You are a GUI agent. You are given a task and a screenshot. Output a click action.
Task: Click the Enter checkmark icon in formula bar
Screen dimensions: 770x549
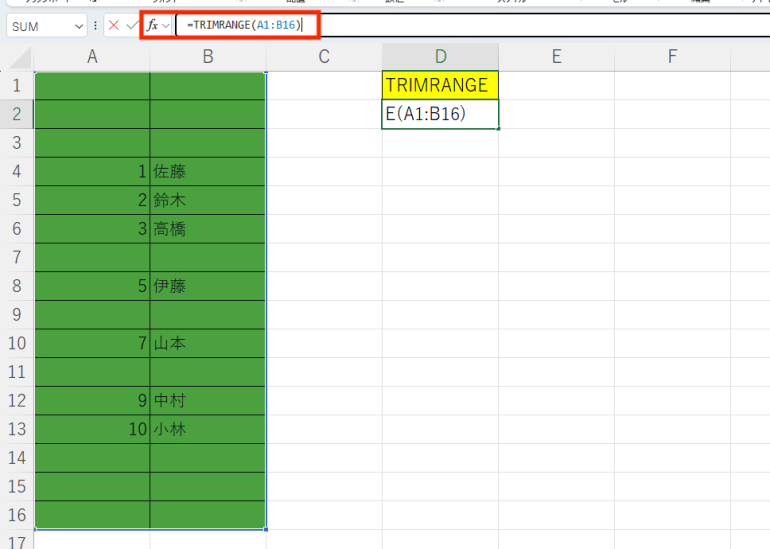(131, 26)
